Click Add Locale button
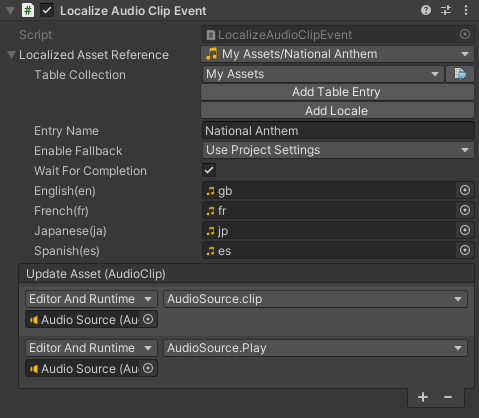The image size is (479, 418). pyautogui.click(x=337, y=111)
